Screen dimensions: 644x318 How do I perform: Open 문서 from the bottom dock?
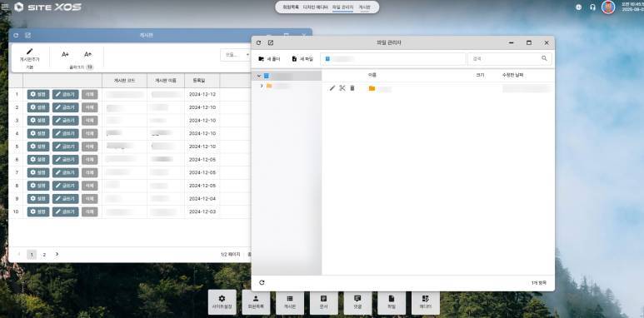point(324,302)
